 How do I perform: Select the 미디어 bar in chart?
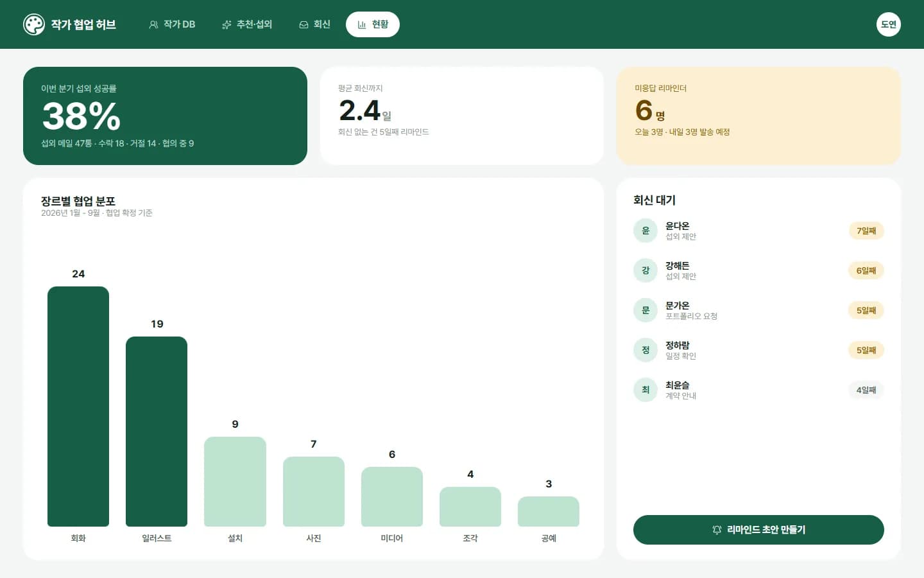pyautogui.click(x=392, y=496)
